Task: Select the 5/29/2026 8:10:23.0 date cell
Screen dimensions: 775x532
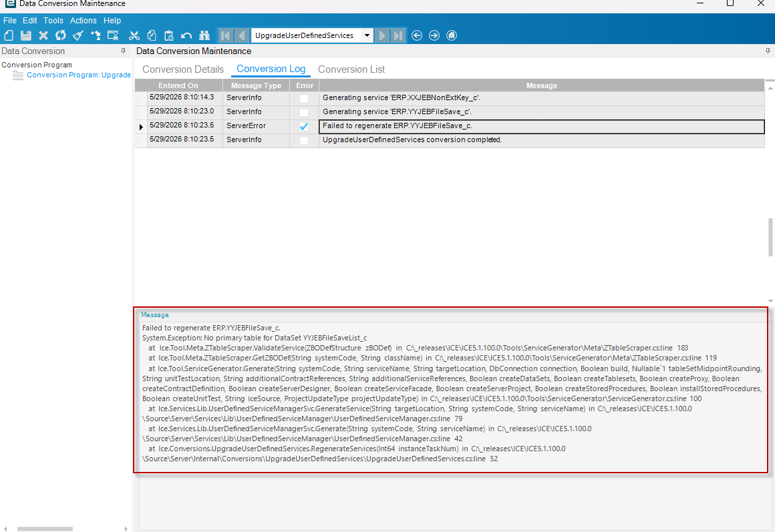Action: pos(184,111)
